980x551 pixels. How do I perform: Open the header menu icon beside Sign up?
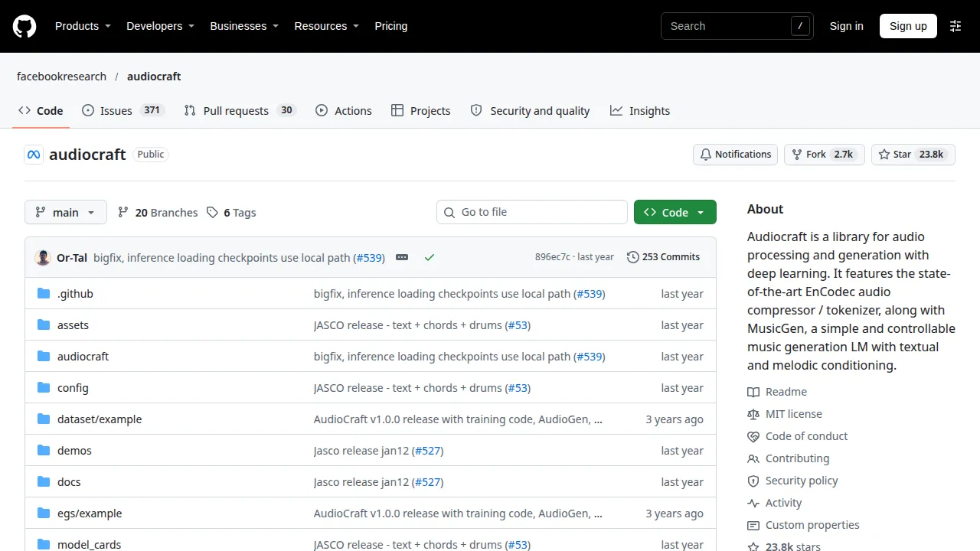955,26
